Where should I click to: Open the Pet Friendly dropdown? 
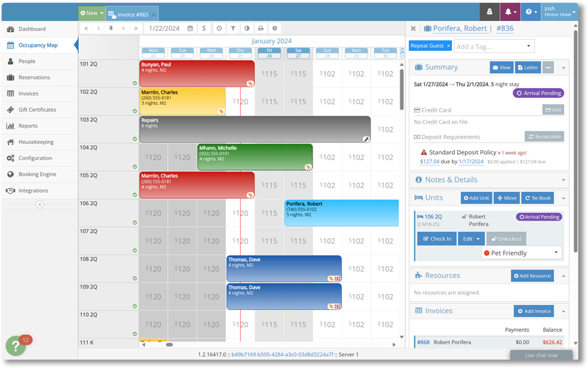click(522, 253)
